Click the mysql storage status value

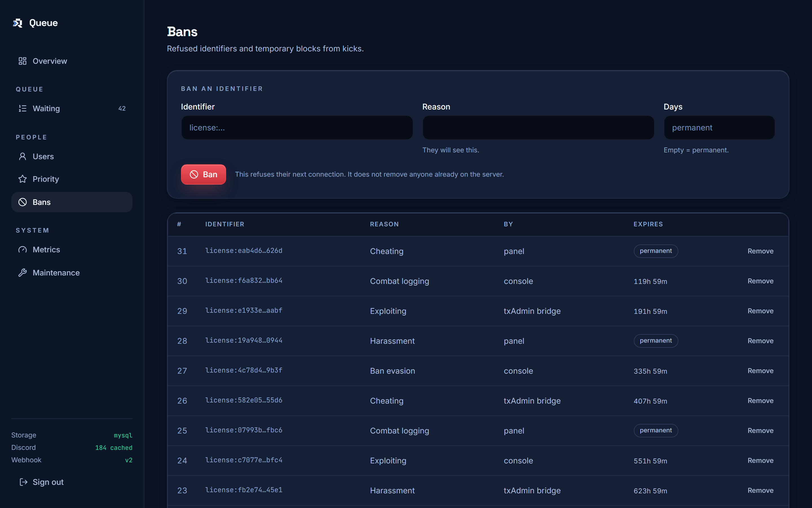123,435
